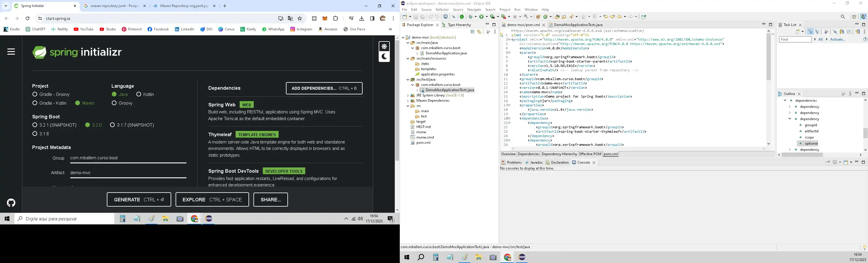Click the Activate... link in Task List
The image size is (868, 263).
click(x=838, y=39)
